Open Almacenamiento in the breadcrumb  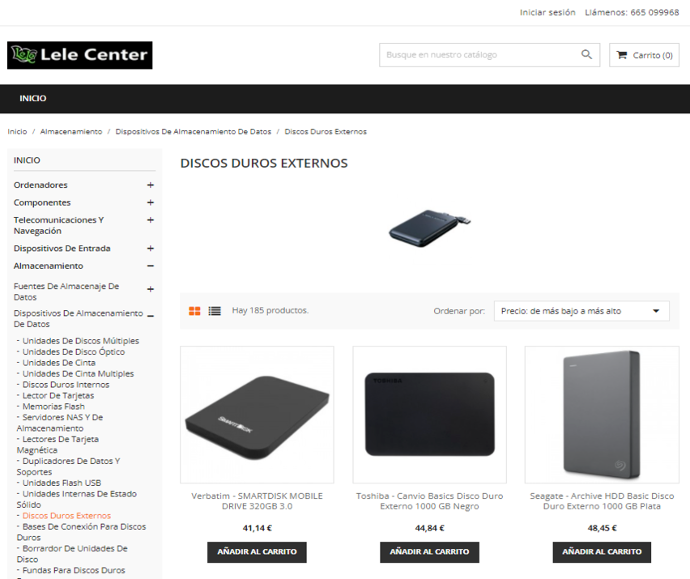coord(71,132)
